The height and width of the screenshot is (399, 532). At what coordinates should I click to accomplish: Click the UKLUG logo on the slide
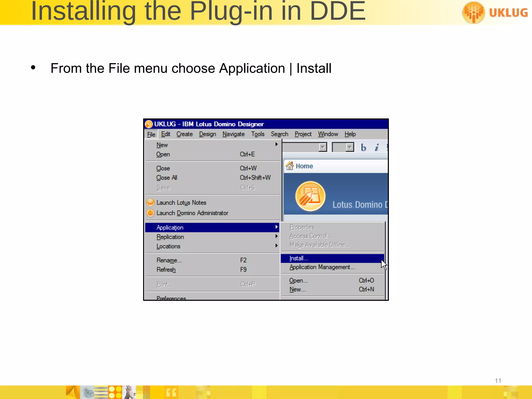point(495,12)
